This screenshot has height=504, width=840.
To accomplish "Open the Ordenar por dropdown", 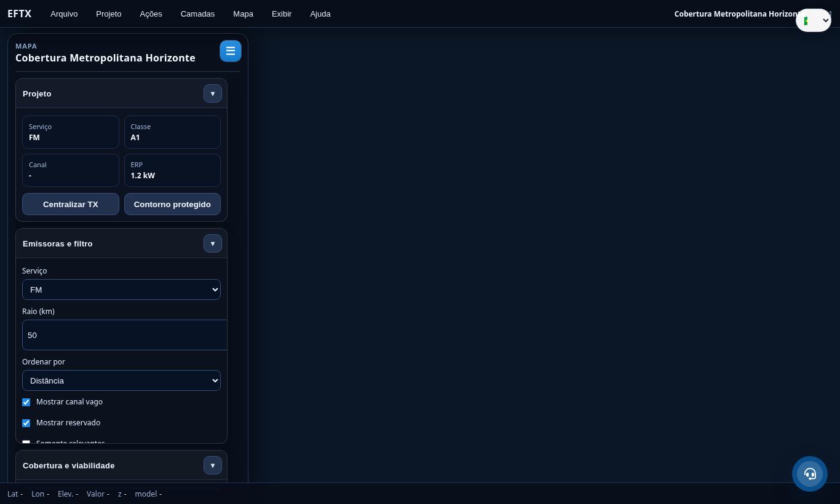I will pyautogui.click(x=121, y=380).
